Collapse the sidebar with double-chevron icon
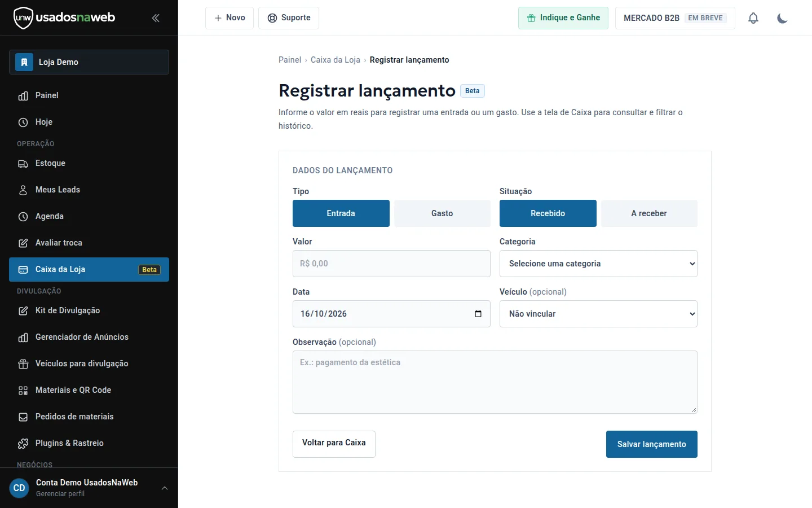Viewport: 812px width, 508px height. [156, 18]
